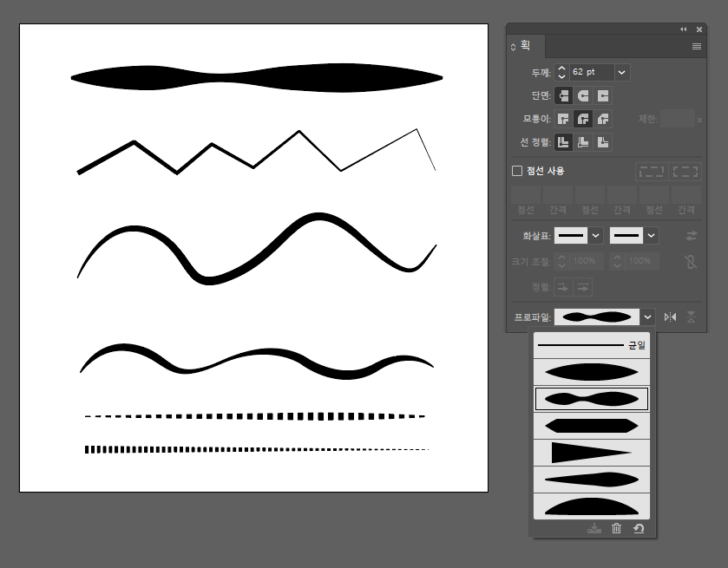The image size is (728, 568).
Task: Select the round cap icon
Action: click(583, 95)
